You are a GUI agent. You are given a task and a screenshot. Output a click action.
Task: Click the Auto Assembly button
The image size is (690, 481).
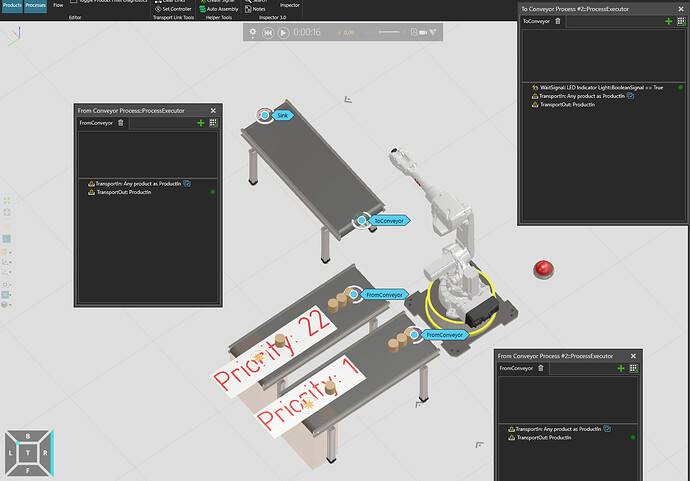tap(222, 9)
